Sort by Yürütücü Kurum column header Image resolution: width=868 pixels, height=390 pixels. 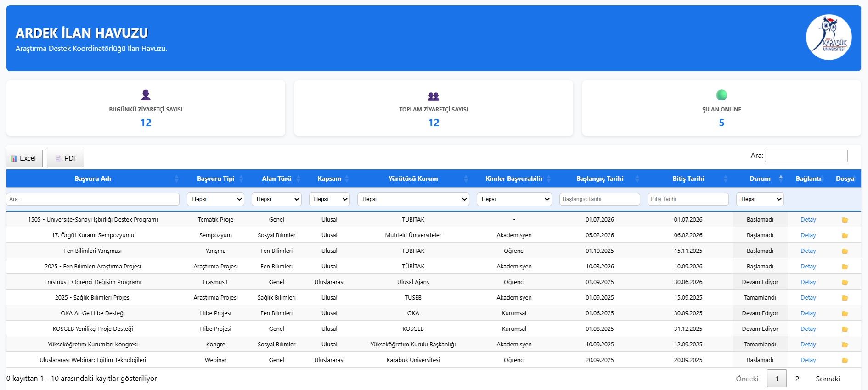pos(413,178)
